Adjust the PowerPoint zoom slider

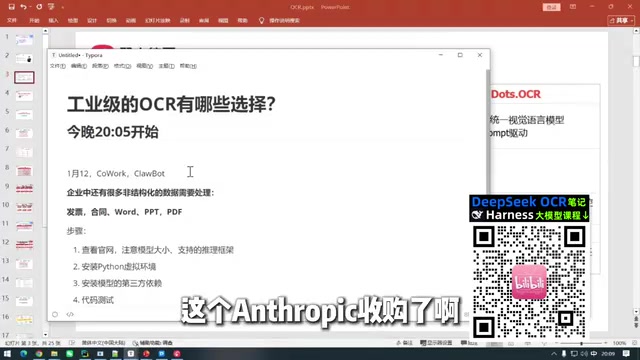pos(581,343)
